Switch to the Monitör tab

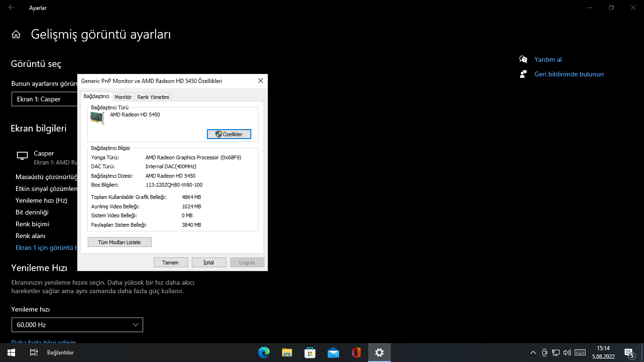pyautogui.click(x=124, y=97)
